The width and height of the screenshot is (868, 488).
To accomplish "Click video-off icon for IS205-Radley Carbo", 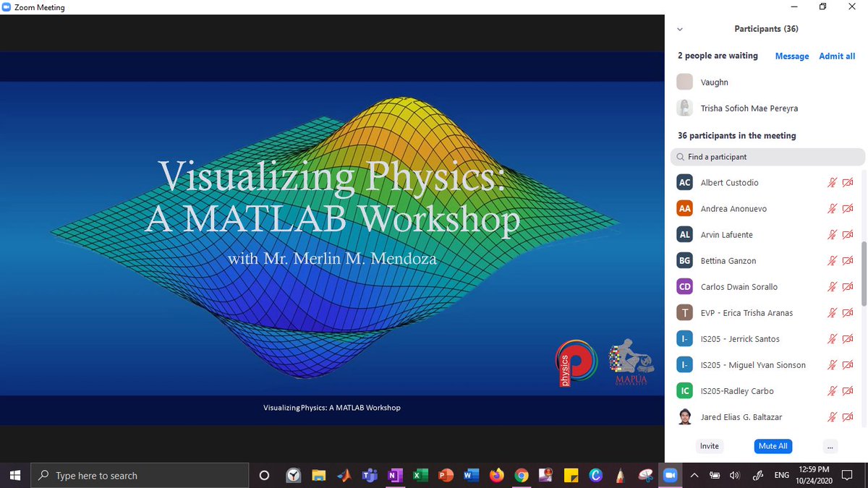I will point(848,391).
